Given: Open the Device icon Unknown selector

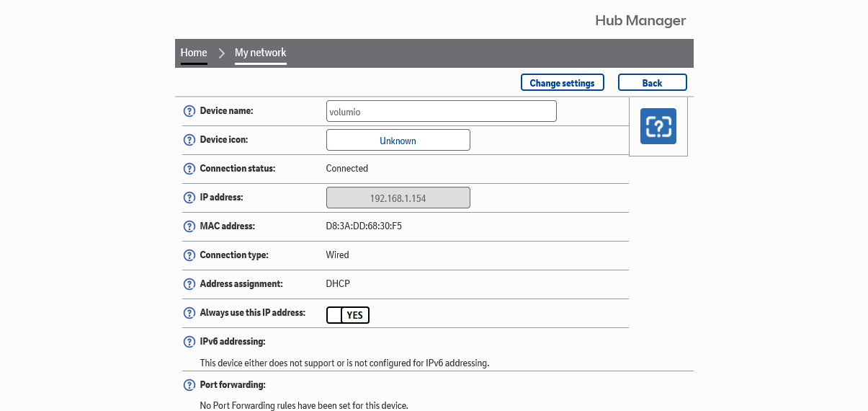Looking at the screenshot, I should coord(398,140).
